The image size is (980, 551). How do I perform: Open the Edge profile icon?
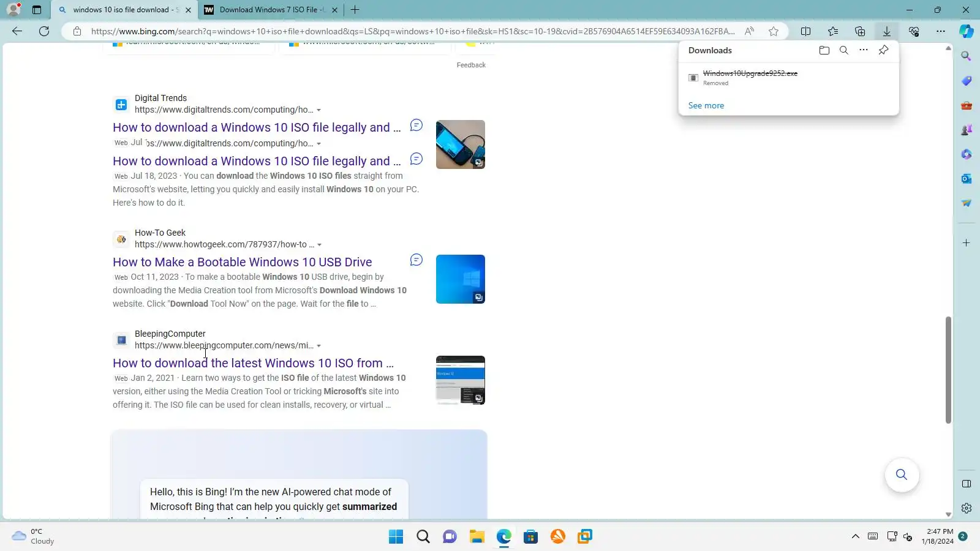(x=13, y=10)
